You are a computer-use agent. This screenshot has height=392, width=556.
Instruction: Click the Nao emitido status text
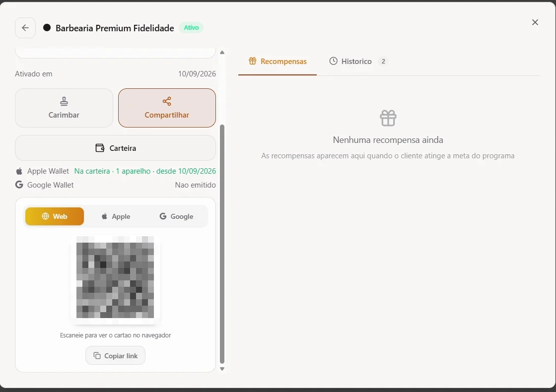(x=196, y=185)
